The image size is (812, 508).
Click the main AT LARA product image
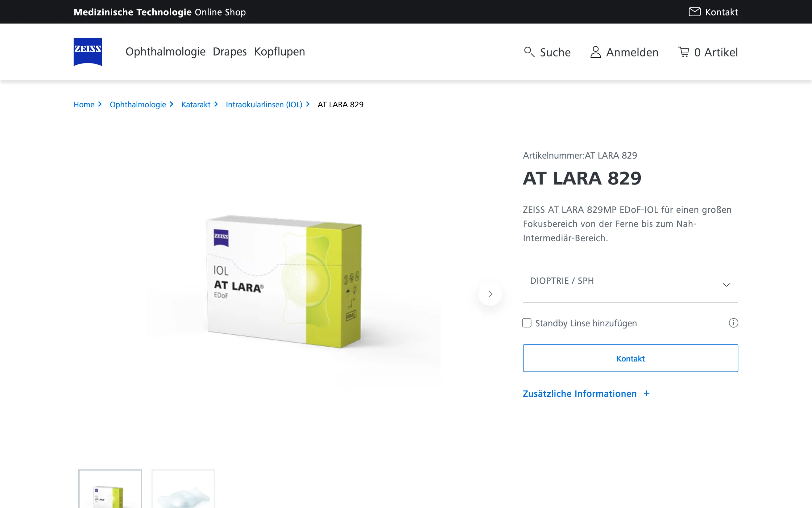point(284,282)
